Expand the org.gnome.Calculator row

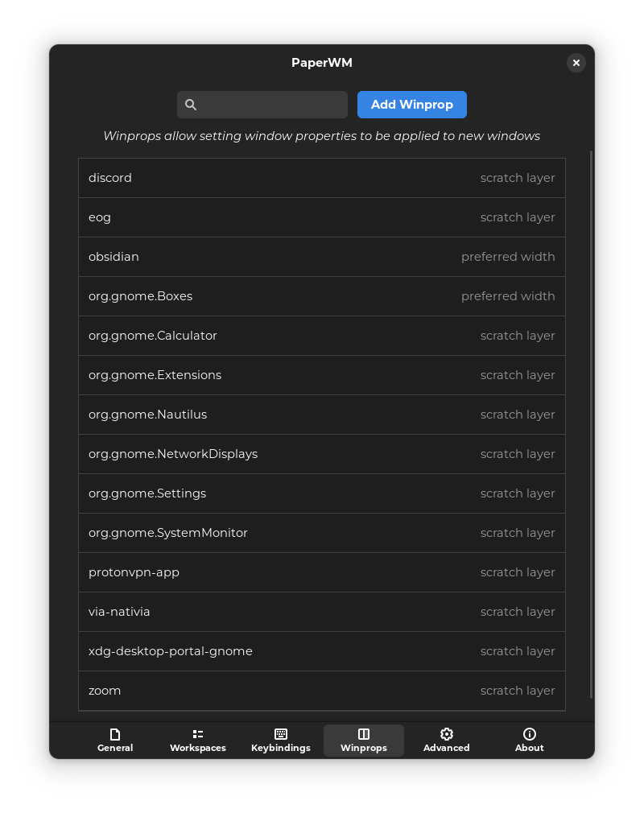pos(321,336)
